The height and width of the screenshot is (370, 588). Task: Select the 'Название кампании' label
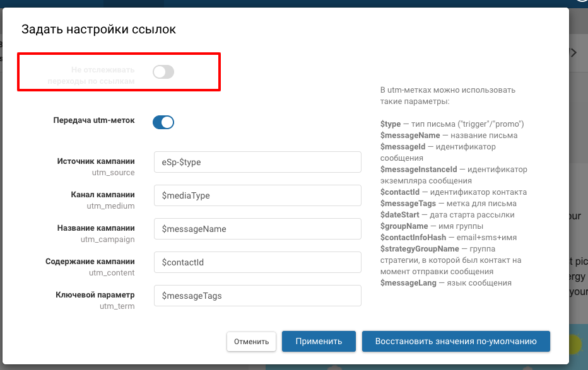96,228
